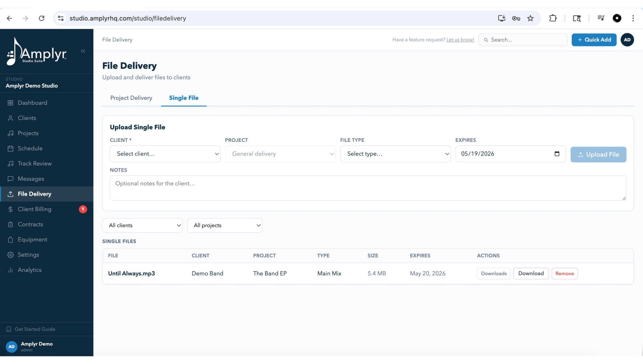Open the File Type selector
This screenshot has width=643, height=364.
tap(395, 153)
